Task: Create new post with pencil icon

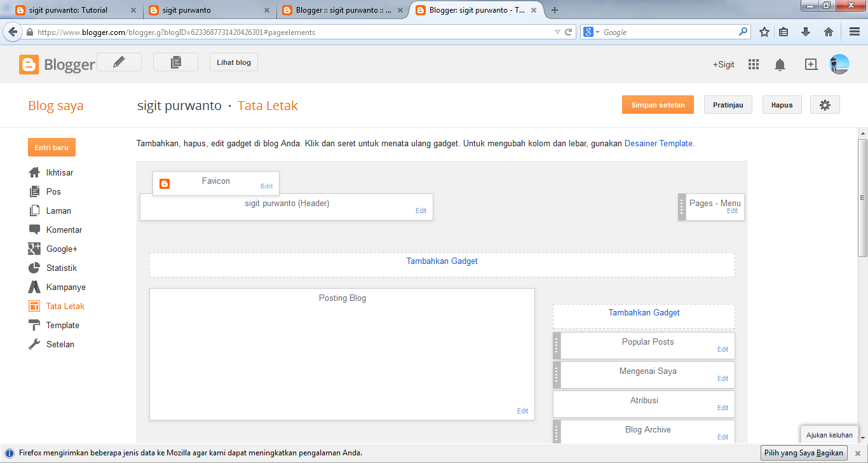Action: coord(119,62)
